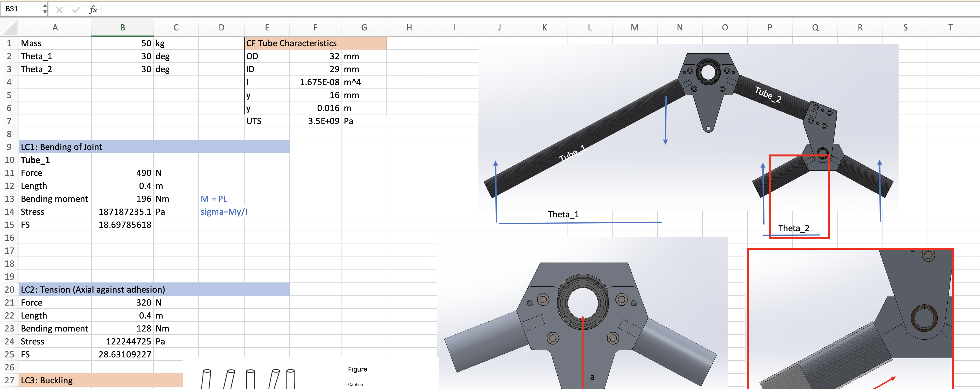Click in the formula bar input
Screen dimensions: 980x389
click(540, 9)
